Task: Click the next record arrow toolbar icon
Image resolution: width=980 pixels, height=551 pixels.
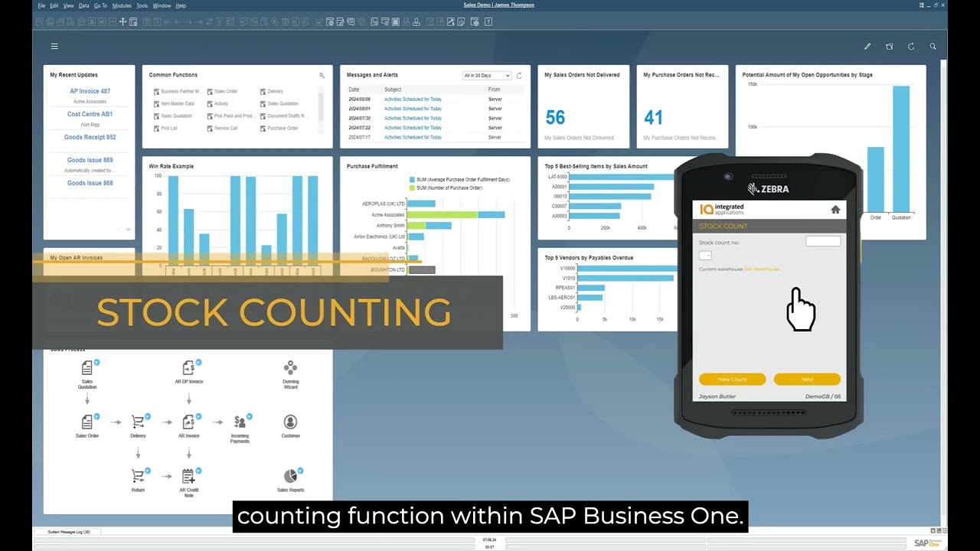Action: coord(188,21)
